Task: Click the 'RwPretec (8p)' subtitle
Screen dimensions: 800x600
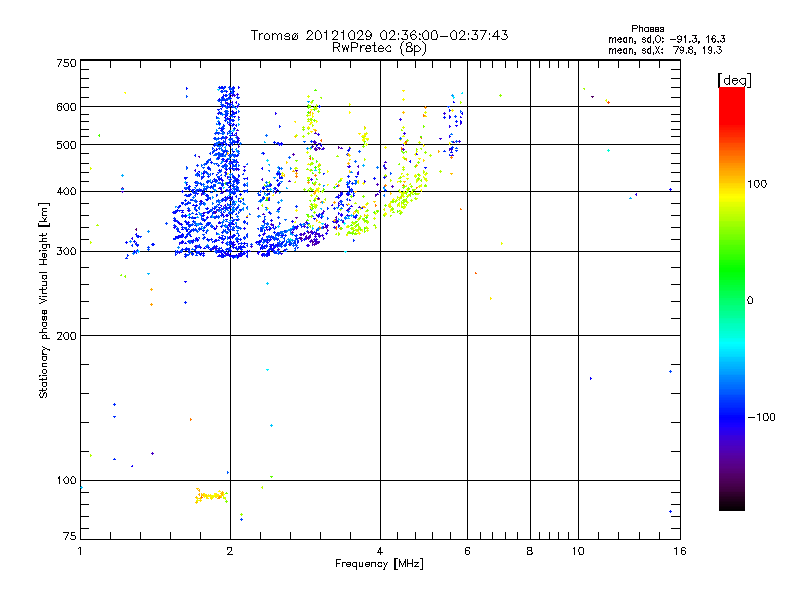Action: coord(379,48)
